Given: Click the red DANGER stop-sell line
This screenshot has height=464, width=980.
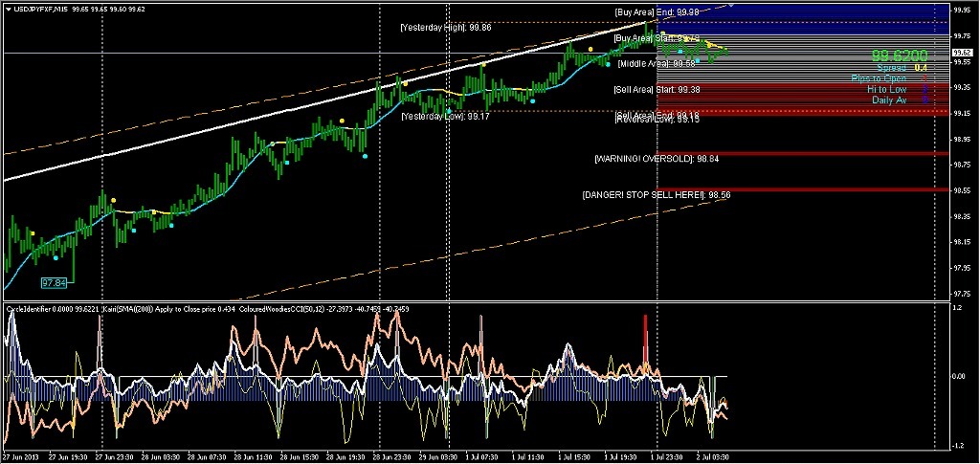Looking at the screenshot, I should click(x=804, y=189).
